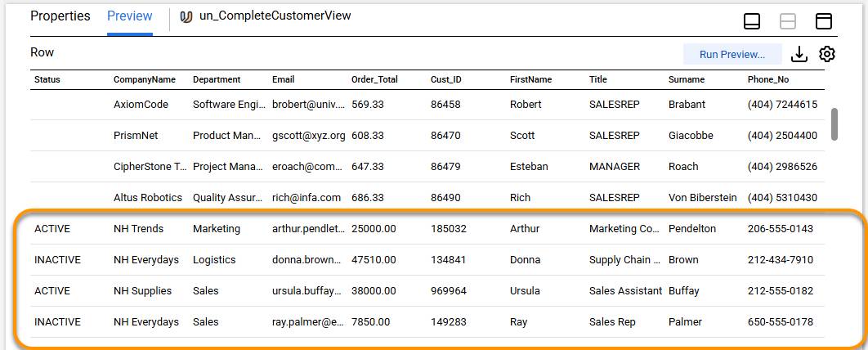Maximize panel with full layout icon
The image size is (868, 350).
(824, 21)
